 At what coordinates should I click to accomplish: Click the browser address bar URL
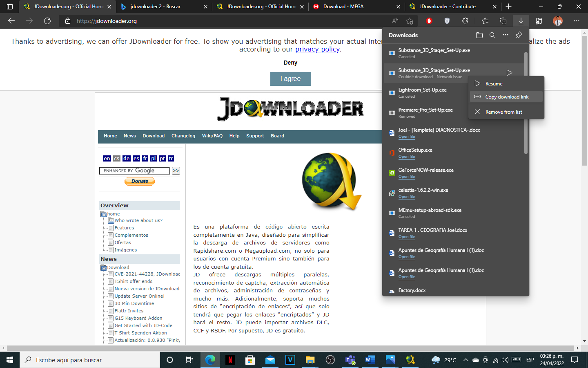pyautogui.click(x=107, y=21)
